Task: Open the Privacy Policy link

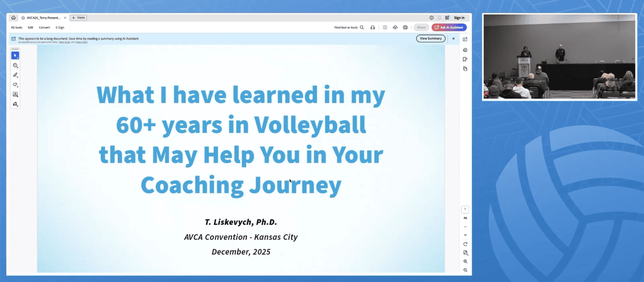Action: pos(82,42)
